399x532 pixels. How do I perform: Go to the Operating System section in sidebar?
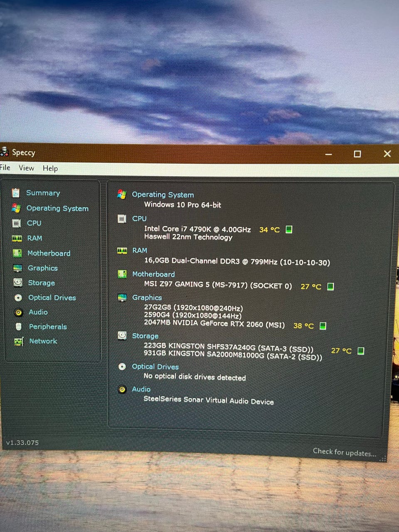tap(57, 208)
